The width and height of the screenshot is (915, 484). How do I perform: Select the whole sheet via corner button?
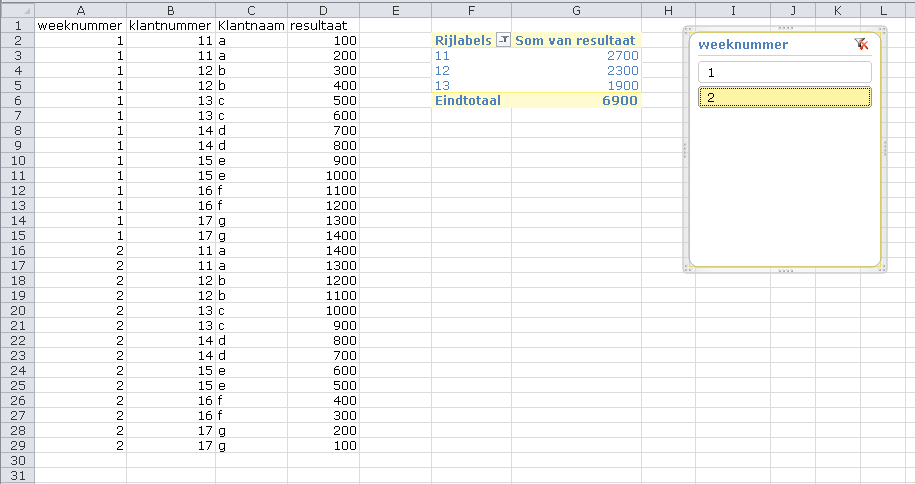pos(17,10)
